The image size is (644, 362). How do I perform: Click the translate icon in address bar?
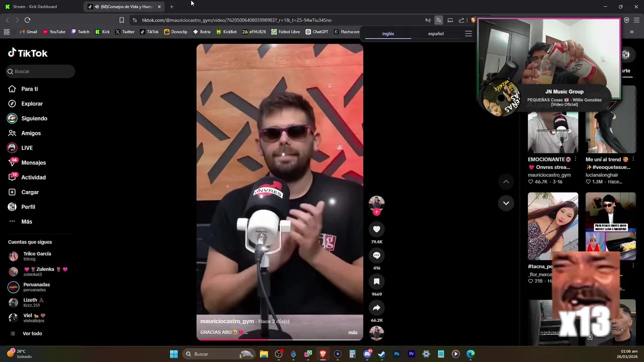(439, 20)
